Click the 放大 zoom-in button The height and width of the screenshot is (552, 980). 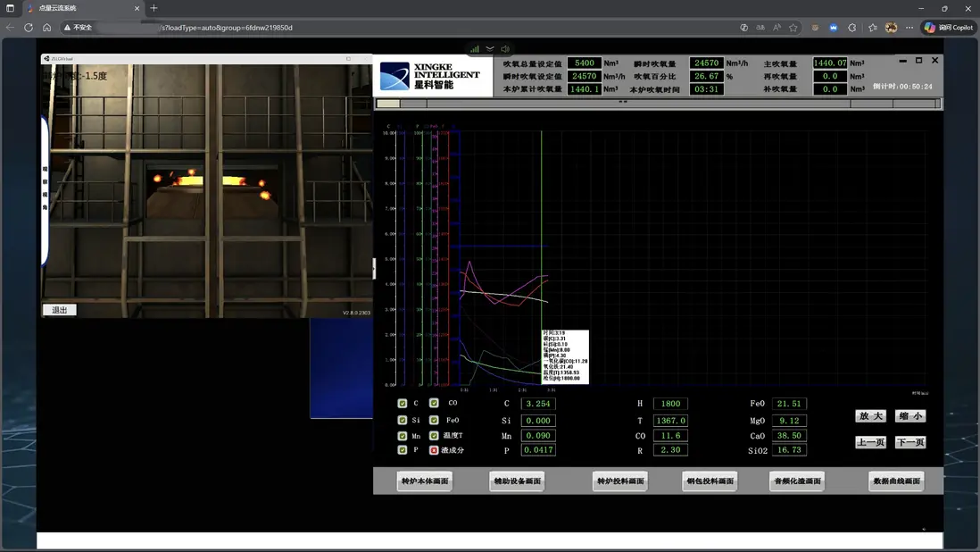870,416
